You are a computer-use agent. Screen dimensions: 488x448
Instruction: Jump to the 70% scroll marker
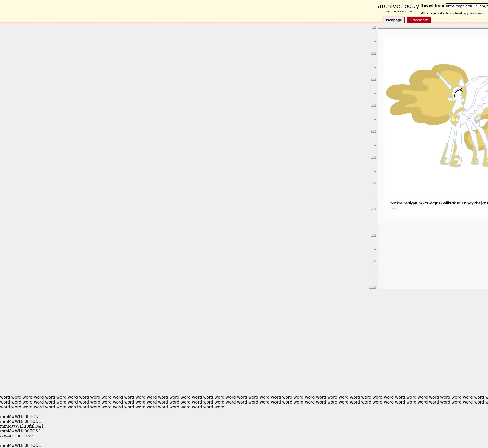[373, 209]
